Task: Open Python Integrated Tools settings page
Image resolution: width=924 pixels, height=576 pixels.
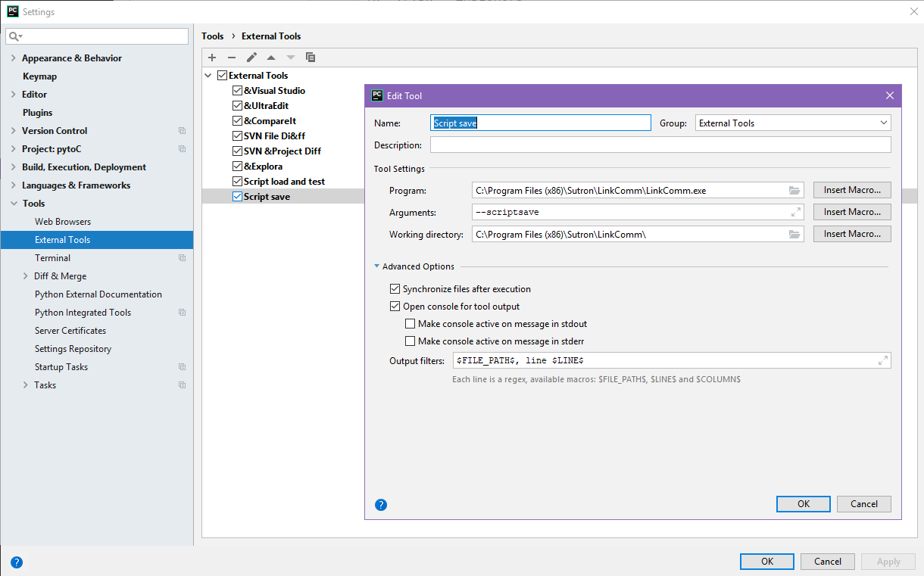Action: tap(83, 313)
